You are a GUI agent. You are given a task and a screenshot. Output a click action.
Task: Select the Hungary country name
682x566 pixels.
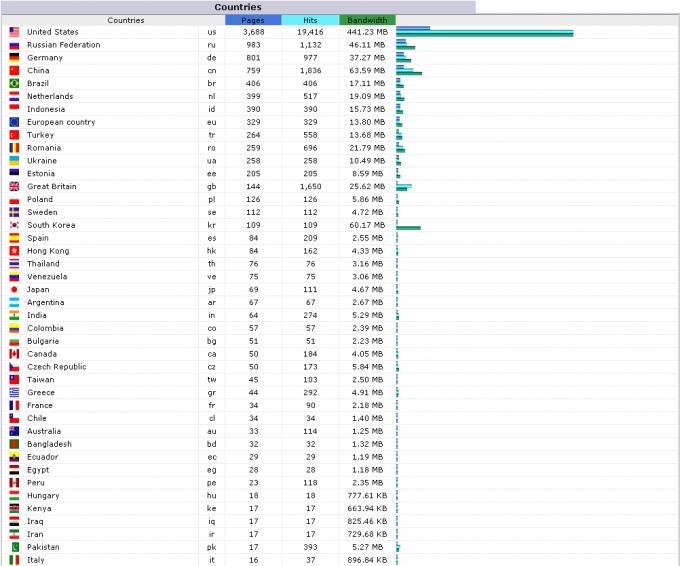tap(43, 496)
